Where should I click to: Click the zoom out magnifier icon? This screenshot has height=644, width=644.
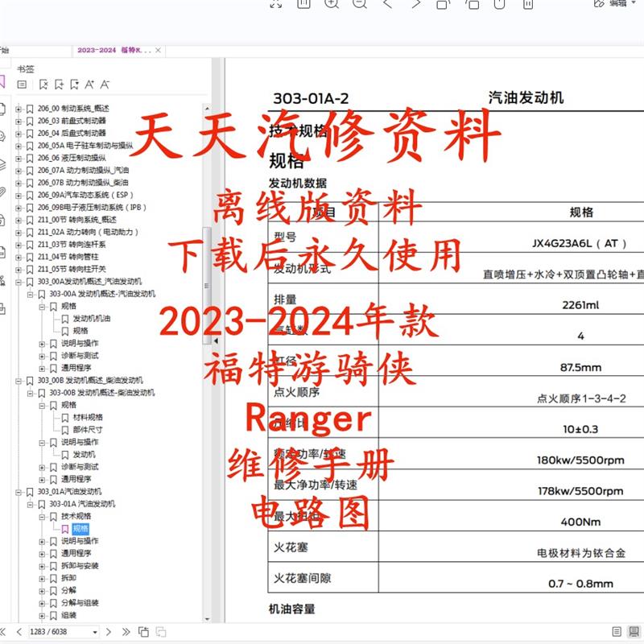[x=360, y=4]
